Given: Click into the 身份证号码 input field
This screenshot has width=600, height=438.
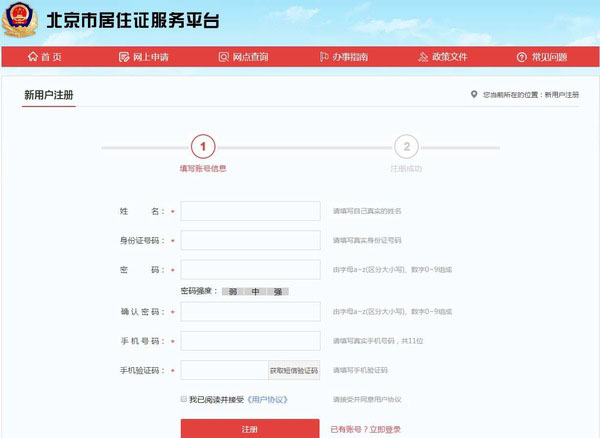Looking at the screenshot, I should [250, 240].
